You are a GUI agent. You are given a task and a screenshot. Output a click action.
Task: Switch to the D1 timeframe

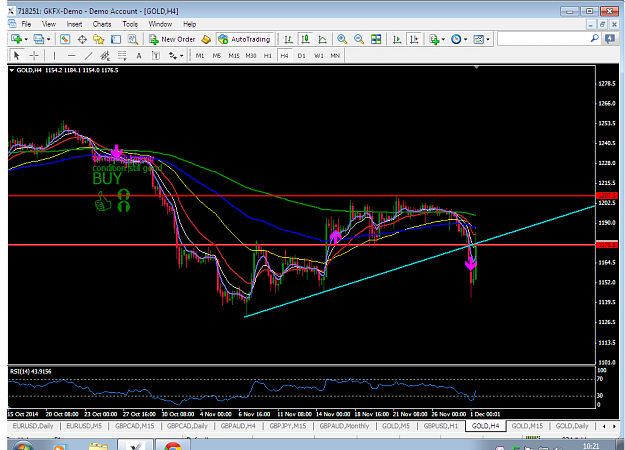[x=301, y=56]
